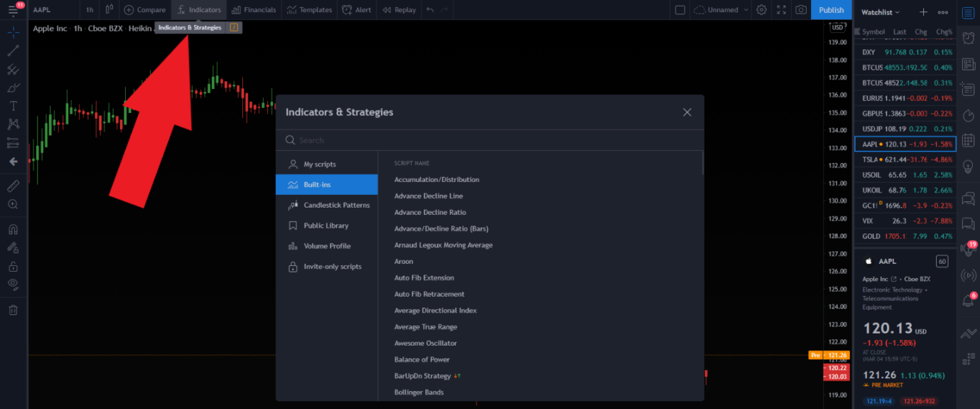Toggle lock all drawing tools
Image resolution: width=980 pixels, height=409 pixels.
coord(13,267)
